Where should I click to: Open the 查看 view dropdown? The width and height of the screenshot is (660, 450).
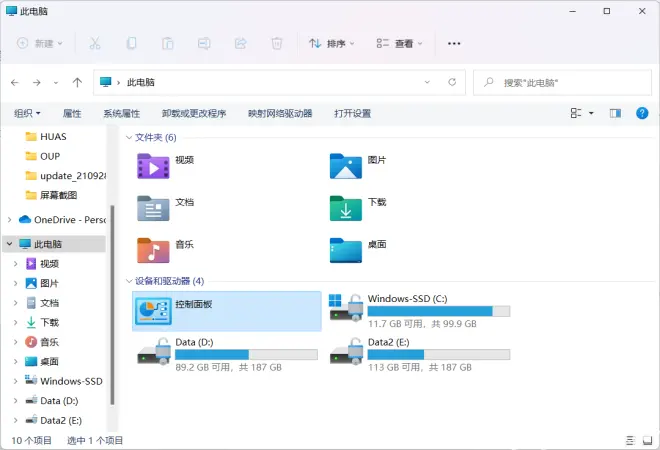pyautogui.click(x=399, y=43)
